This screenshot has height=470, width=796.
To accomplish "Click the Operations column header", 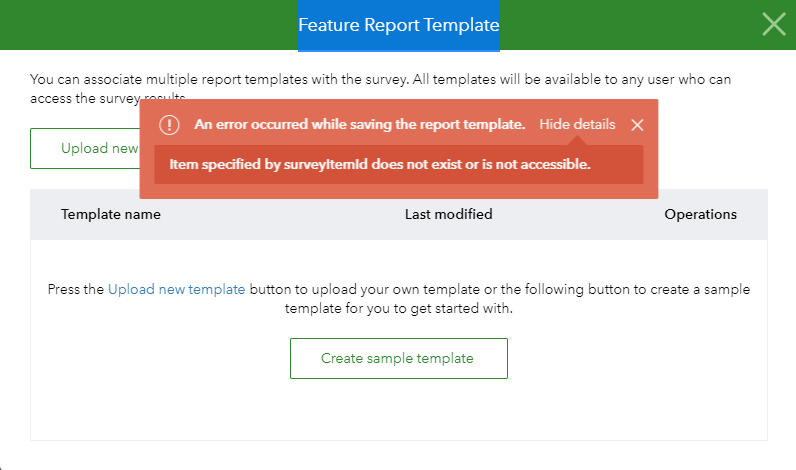I will click(701, 214).
